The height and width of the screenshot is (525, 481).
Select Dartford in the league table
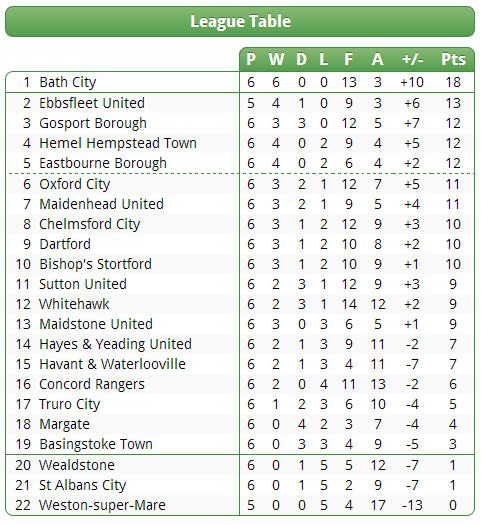tap(65, 244)
